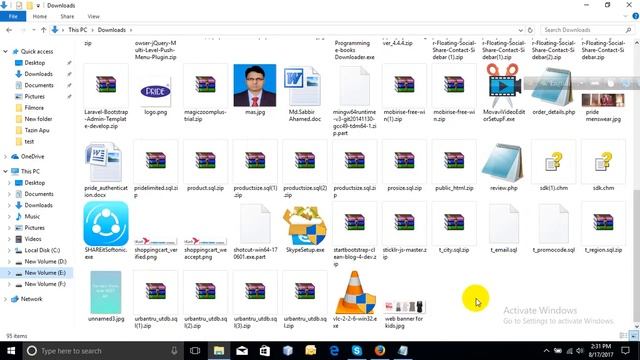This screenshot has height=360, width=640.
Task: Select t_region.sql.zip archive
Action: [603, 222]
